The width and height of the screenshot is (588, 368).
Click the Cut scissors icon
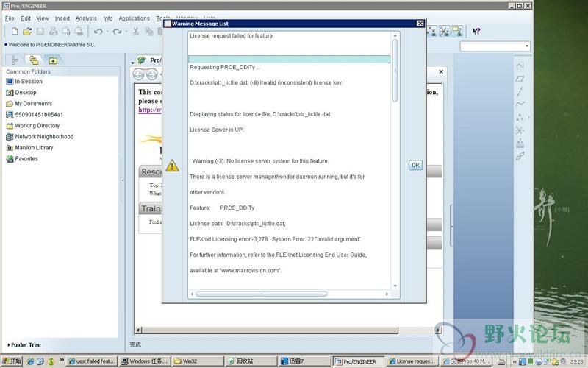tap(136, 32)
